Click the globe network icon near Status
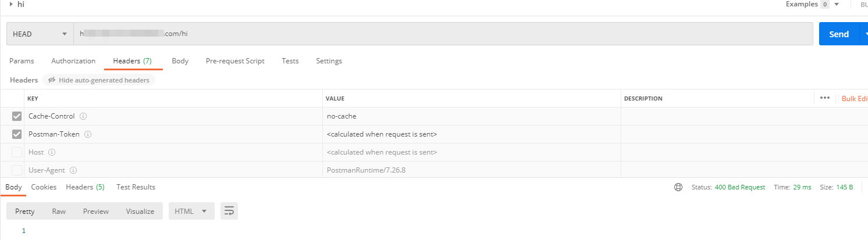 (x=678, y=187)
